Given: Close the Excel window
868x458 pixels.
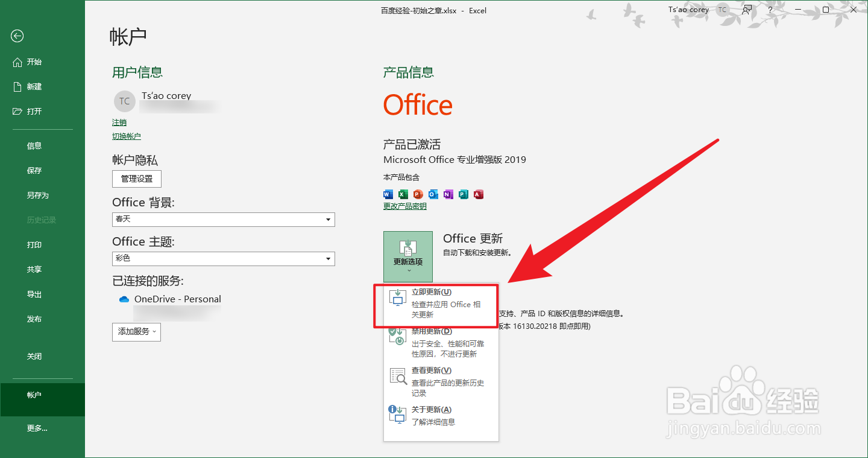Looking at the screenshot, I should (x=854, y=10).
